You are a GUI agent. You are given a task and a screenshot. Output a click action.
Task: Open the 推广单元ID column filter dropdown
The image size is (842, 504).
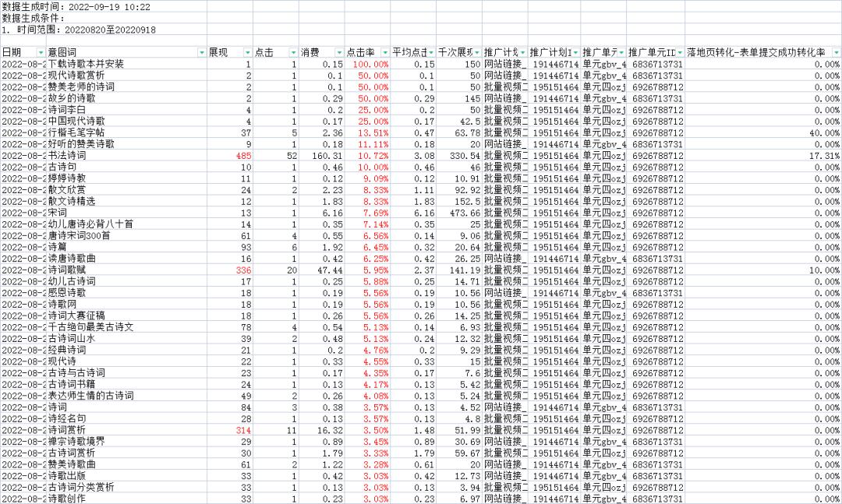pos(679,52)
